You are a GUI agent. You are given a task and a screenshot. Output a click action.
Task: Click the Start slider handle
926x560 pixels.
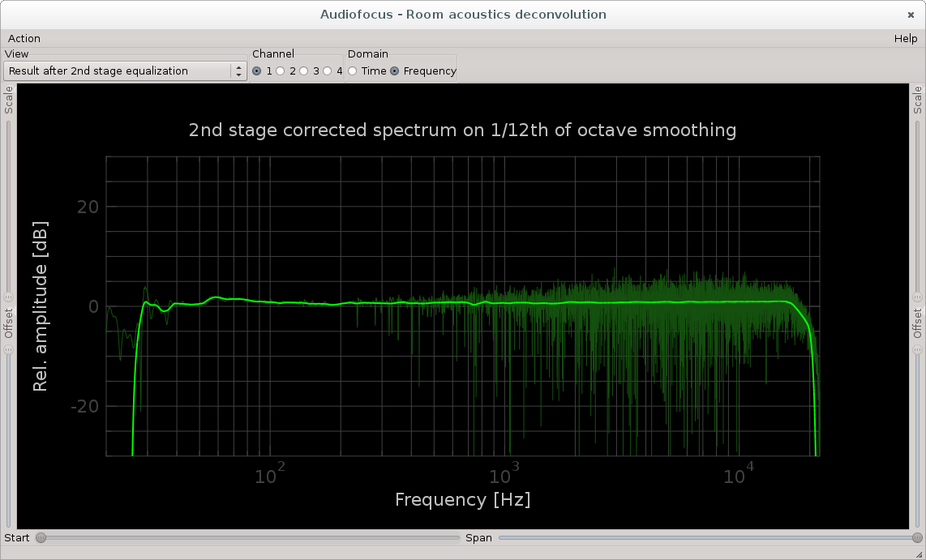coord(41,537)
